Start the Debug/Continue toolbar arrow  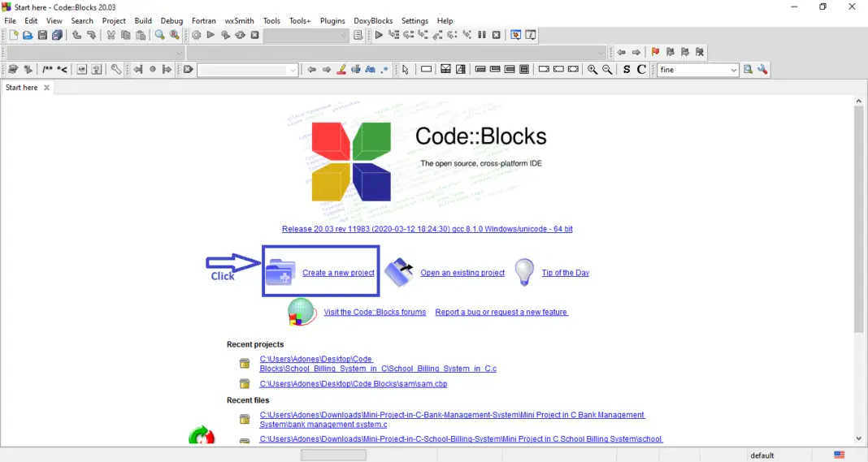click(x=379, y=36)
